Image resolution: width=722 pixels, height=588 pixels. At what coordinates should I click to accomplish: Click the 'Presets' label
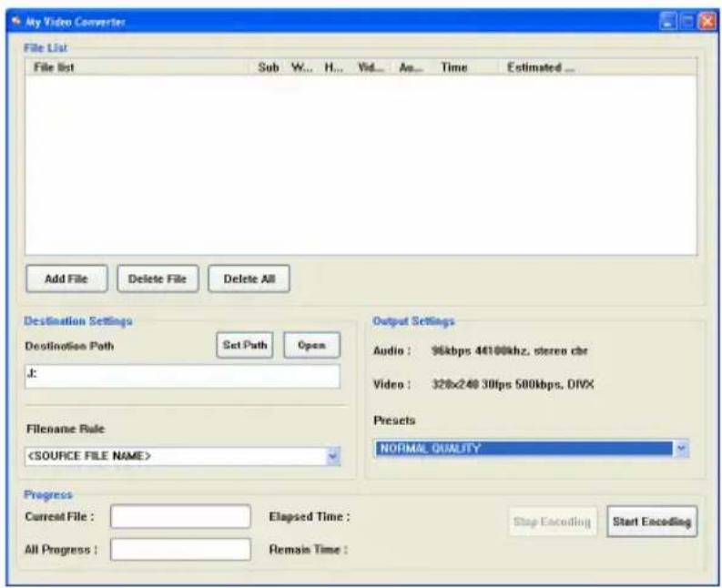pos(394,421)
